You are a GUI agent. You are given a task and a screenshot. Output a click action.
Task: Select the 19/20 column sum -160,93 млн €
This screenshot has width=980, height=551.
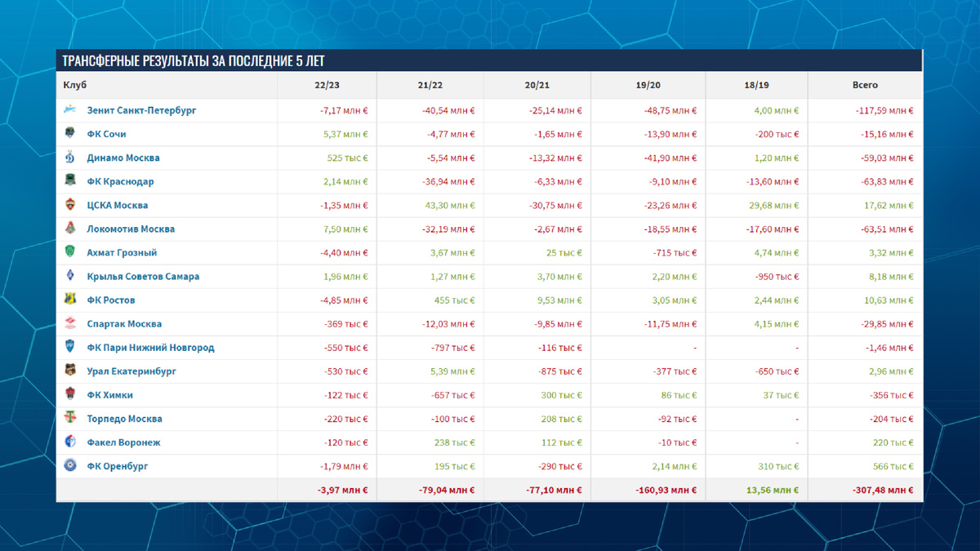pos(666,490)
